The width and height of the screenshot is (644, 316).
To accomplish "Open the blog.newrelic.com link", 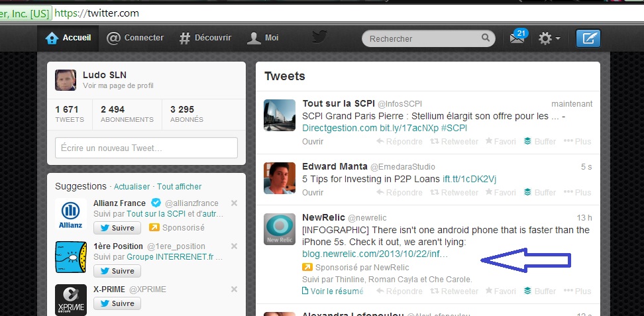I will tap(375, 254).
